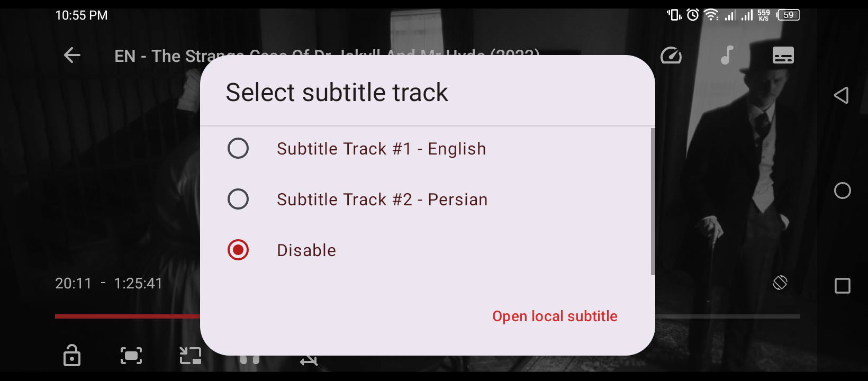The image size is (868, 381).
Task: Tap the "Subtitle Track #2 - Persian" label
Action: [382, 199]
